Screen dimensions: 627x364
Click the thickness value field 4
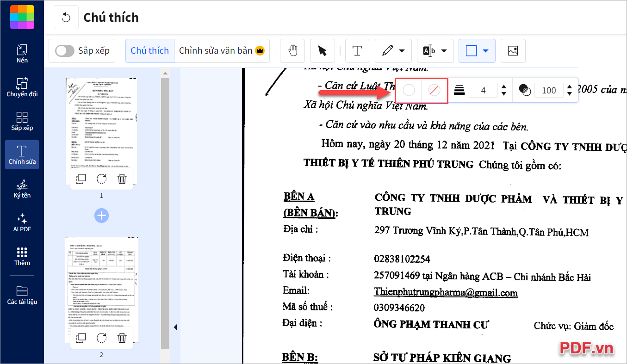483,90
